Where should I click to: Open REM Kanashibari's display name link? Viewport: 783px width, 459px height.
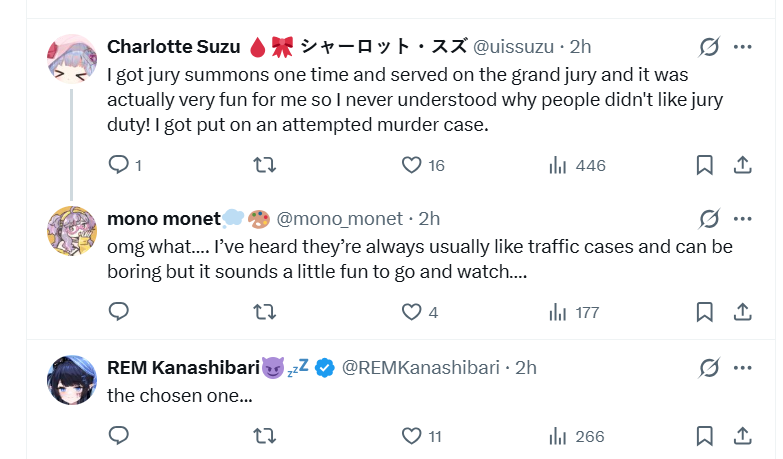[x=183, y=368]
